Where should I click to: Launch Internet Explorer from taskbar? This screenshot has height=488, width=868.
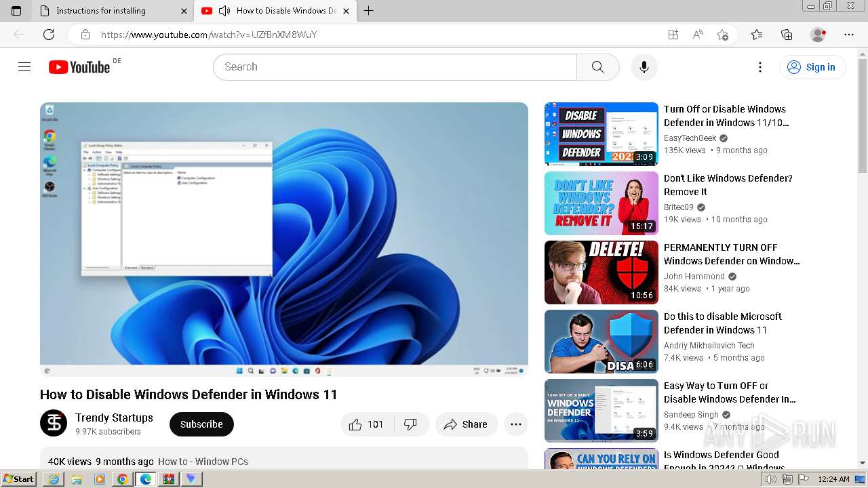tap(54, 479)
